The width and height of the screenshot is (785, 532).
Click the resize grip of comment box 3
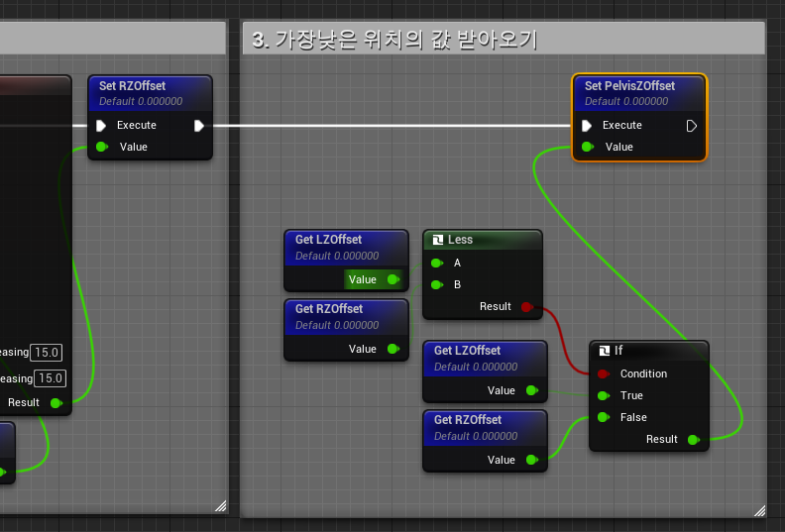(759, 510)
